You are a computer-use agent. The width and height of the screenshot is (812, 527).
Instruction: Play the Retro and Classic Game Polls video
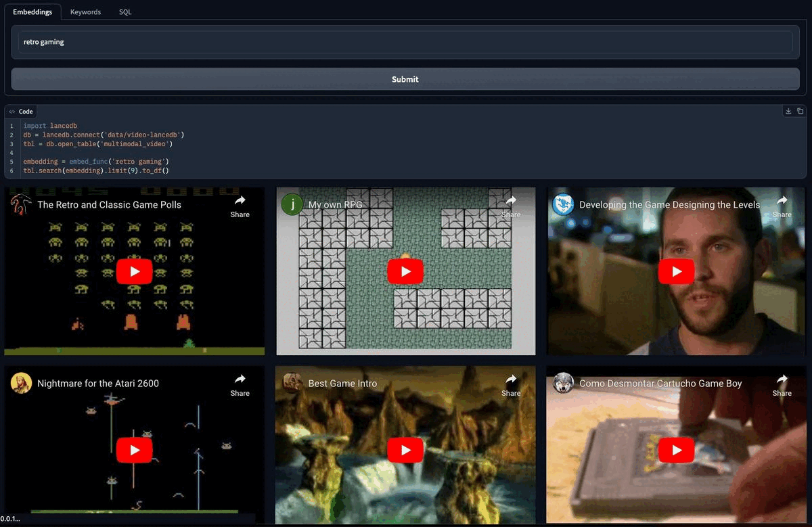[x=134, y=271]
